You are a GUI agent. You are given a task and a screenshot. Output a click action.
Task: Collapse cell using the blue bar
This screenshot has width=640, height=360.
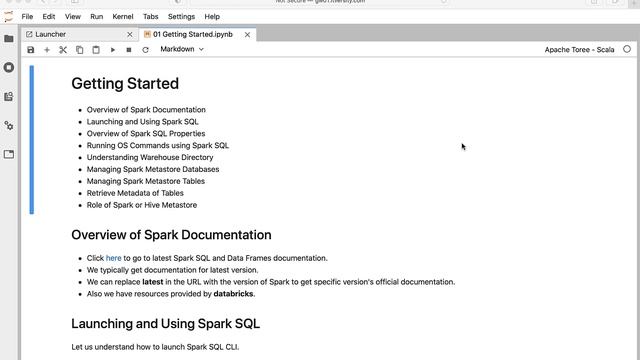32,140
